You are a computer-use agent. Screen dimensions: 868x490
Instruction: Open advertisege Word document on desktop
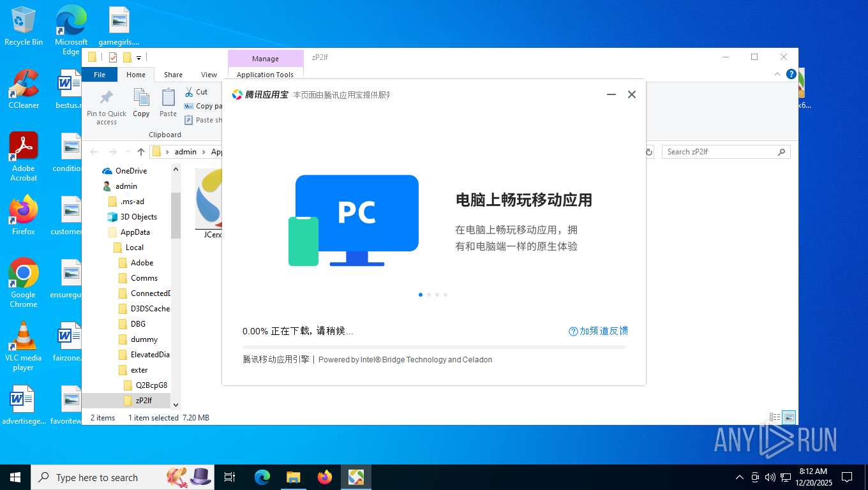(24, 405)
